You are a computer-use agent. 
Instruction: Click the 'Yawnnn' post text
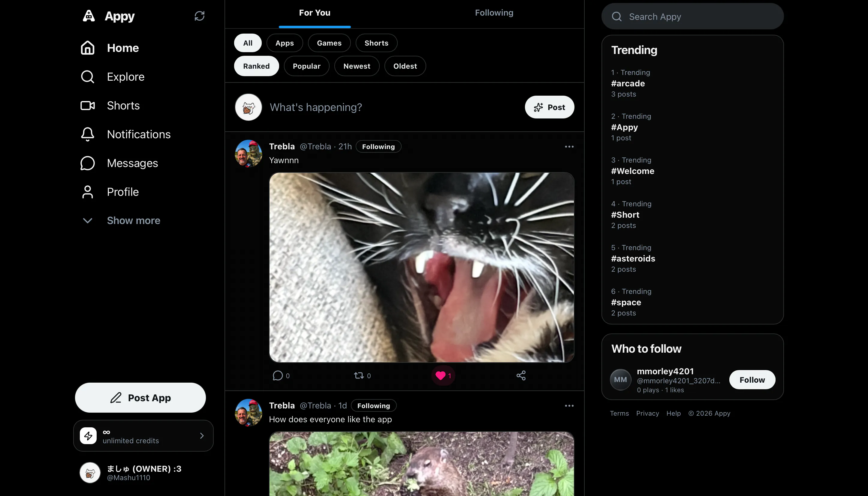coord(284,160)
